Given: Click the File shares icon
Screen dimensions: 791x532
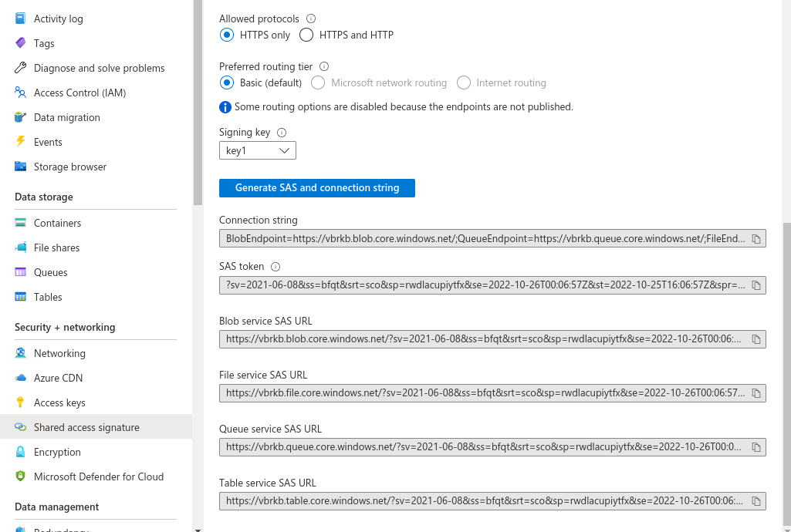Looking at the screenshot, I should point(20,247).
